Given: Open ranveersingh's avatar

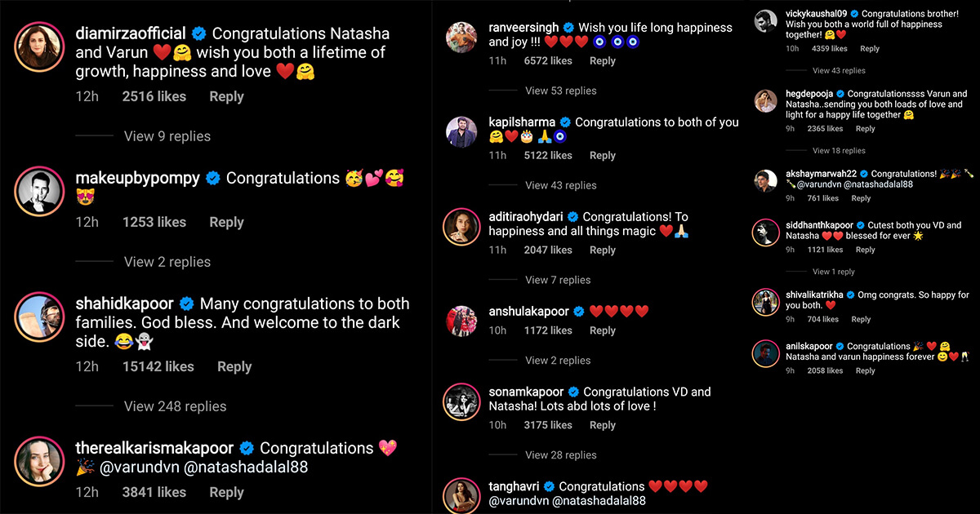Looking at the screenshot, I should click(462, 38).
